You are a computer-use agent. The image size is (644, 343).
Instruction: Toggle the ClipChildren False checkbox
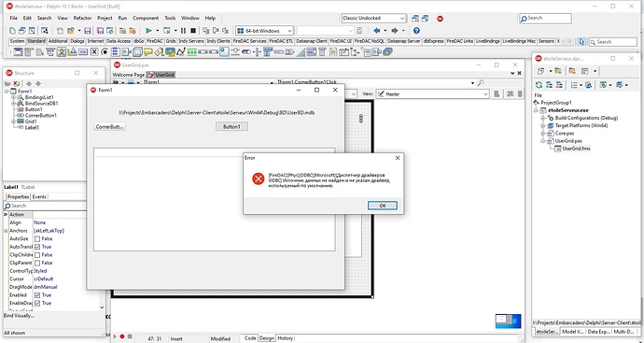pyautogui.click(x=37, y=255)
